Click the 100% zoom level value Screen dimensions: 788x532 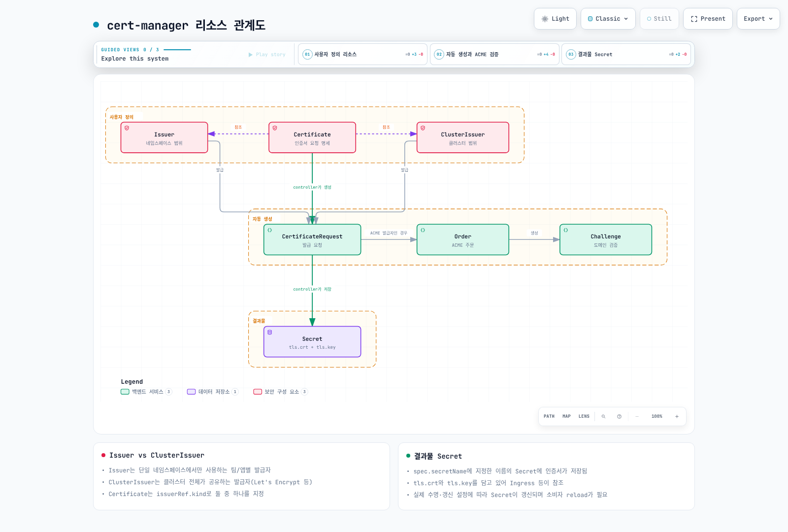coord(657,417)
